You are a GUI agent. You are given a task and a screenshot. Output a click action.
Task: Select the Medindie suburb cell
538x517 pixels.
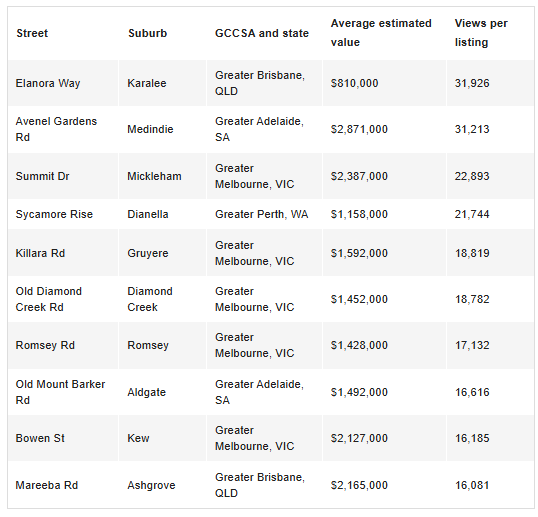tap(150, 129)
